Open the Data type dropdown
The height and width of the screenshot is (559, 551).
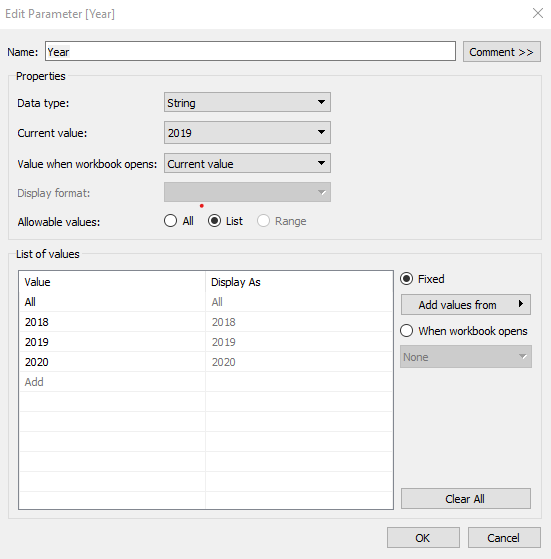coord(247,102)
